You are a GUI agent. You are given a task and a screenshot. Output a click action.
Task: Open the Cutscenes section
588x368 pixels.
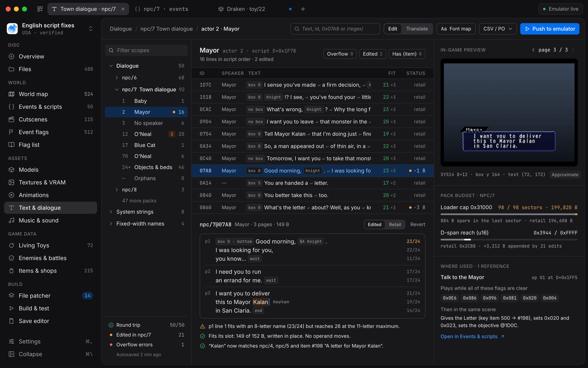click(x=51, y=119)
